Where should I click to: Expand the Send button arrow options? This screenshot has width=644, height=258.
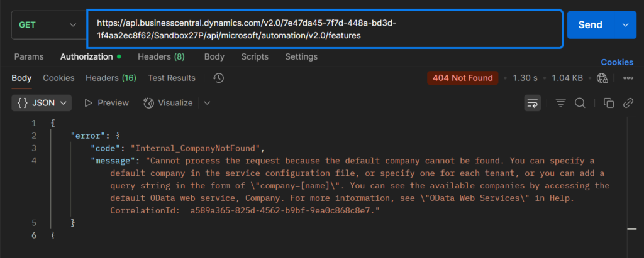625,25
